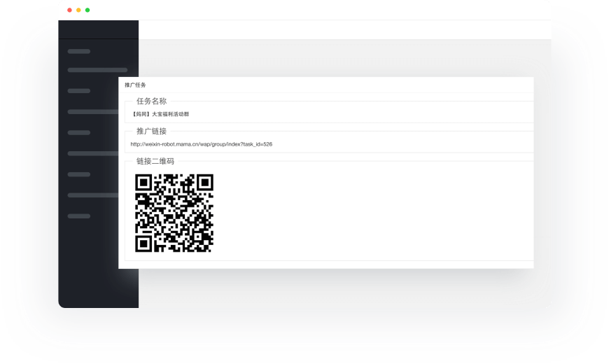
Task: Click the 推广任务 dialog title
Action: 135,85
